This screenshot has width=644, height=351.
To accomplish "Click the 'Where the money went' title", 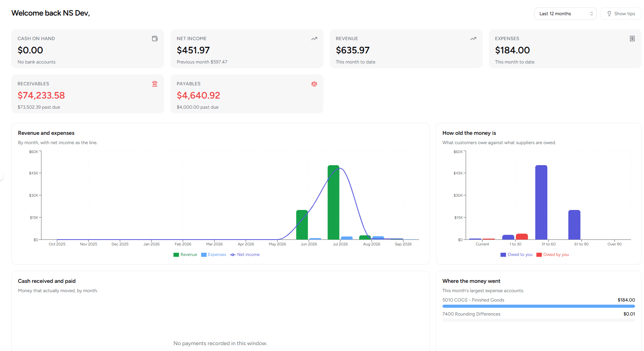I will [x=471, y=281].
